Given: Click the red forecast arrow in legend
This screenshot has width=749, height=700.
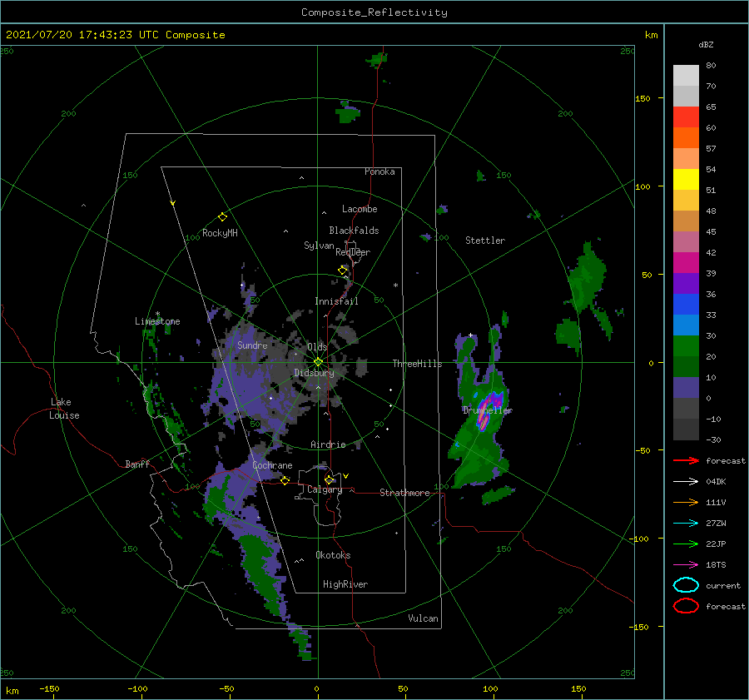Looking at the screenshot, I should point(686,460).
